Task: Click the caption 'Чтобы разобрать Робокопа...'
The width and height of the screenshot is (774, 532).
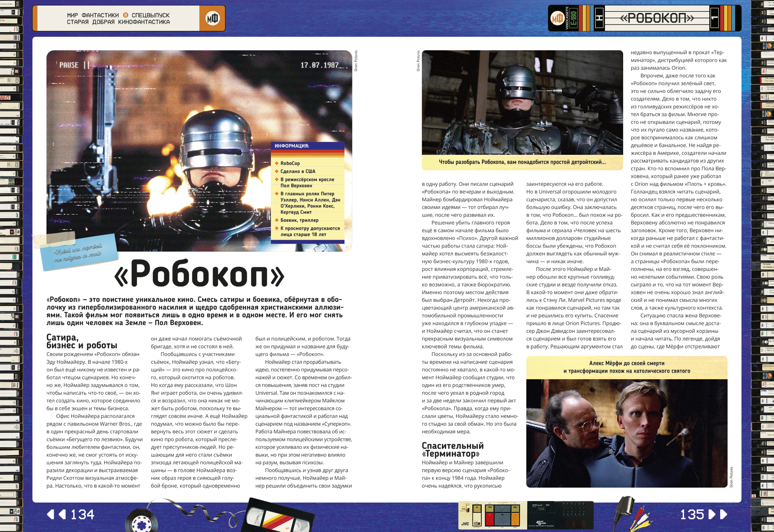Action: [522, 162]
